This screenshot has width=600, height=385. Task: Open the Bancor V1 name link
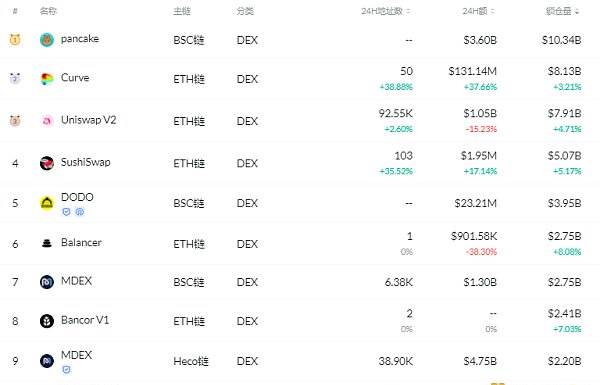[85, 320]
